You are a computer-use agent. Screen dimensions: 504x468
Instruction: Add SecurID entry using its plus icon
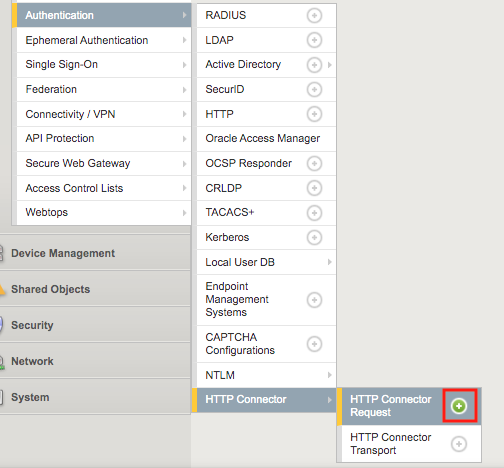[x=314, y=89]
